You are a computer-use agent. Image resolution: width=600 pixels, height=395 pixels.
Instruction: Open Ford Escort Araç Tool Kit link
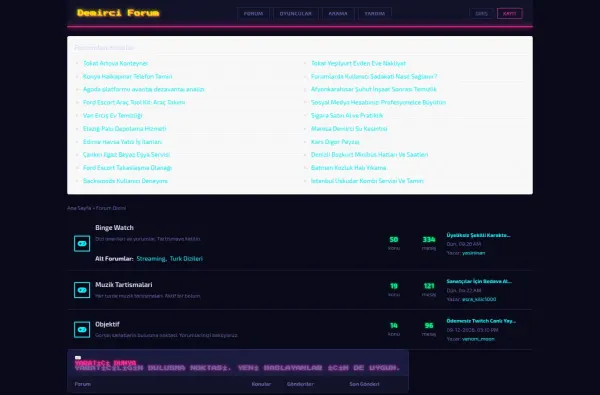pos(134,102)
